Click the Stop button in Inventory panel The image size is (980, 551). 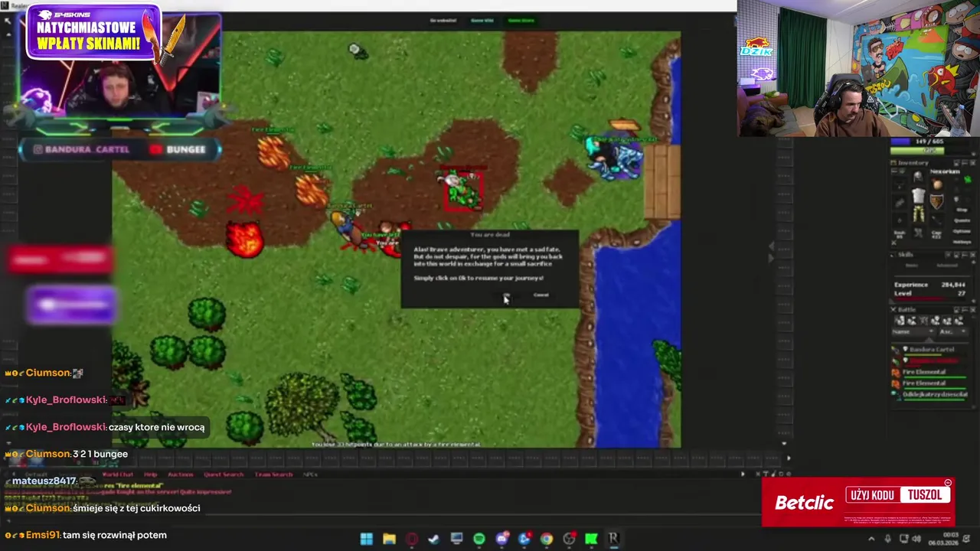pyautogui.click(x=962, y=210)
